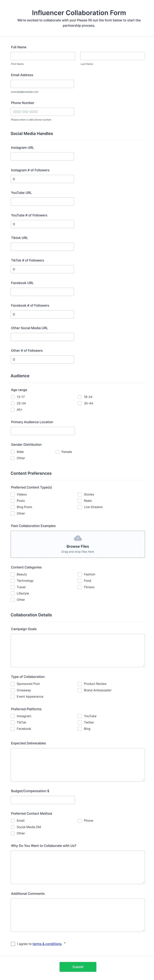Check the Videos content type

[x=13, y=494]
